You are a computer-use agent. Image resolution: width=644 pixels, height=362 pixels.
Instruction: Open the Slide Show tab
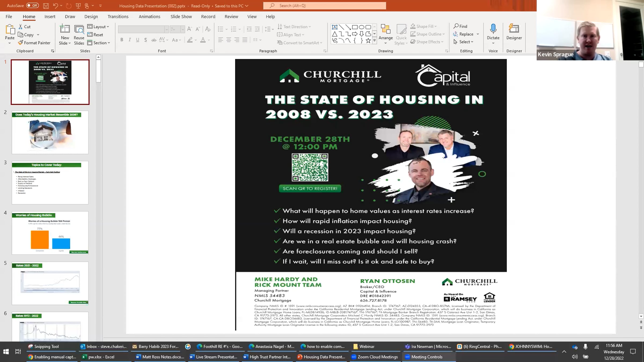[x=181, y=17]
